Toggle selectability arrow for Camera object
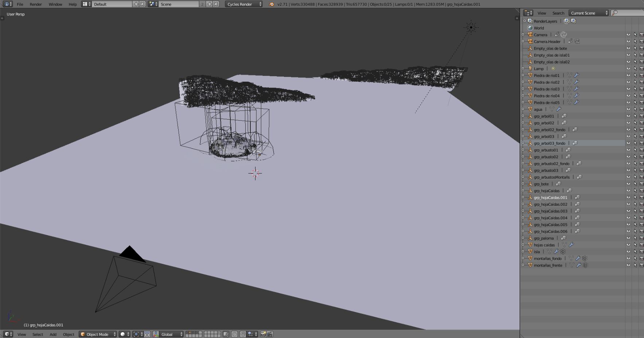Screen dimensions: 644x338 pos(635,35)
